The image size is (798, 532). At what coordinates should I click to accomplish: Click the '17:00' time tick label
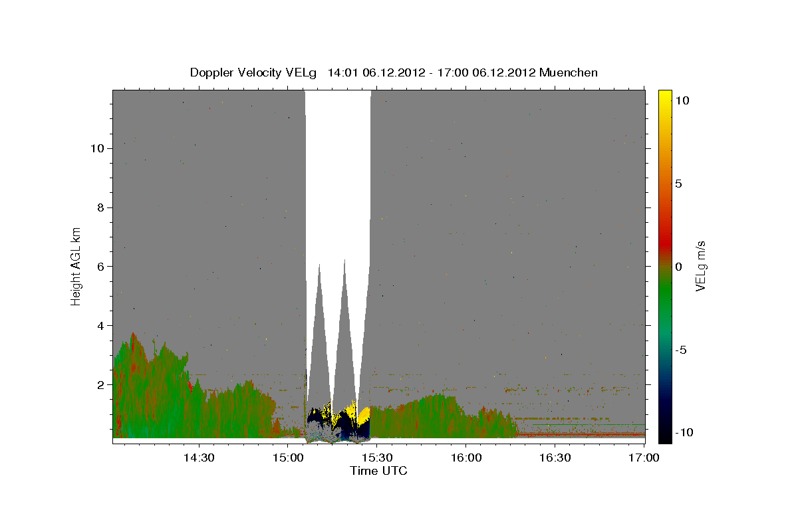(644, 458)
